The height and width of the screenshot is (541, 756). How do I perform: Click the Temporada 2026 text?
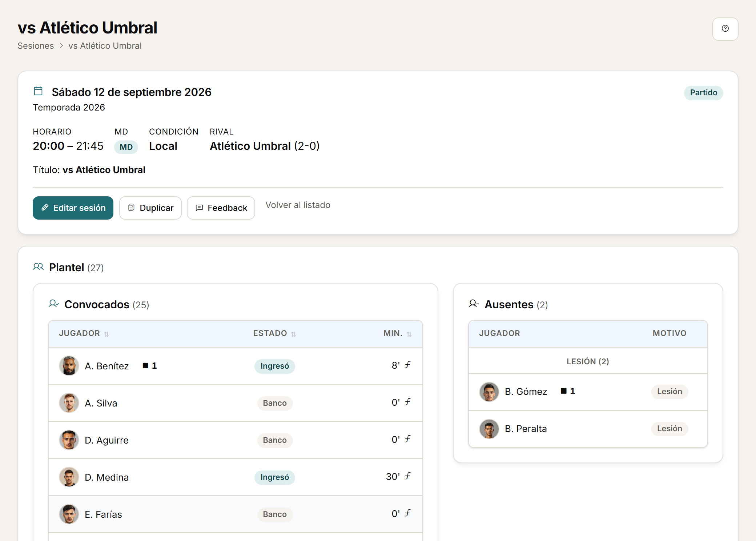[x=69, y=108]
